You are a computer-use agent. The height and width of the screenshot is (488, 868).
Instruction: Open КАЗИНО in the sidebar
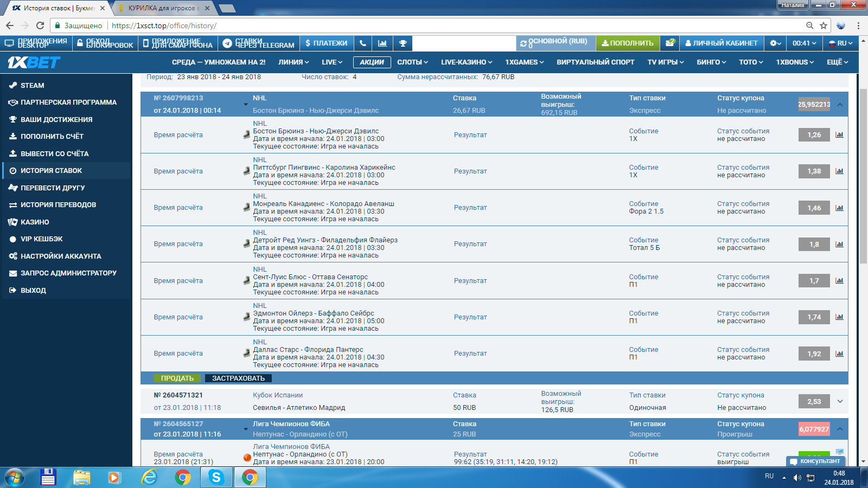click(66, 222)
